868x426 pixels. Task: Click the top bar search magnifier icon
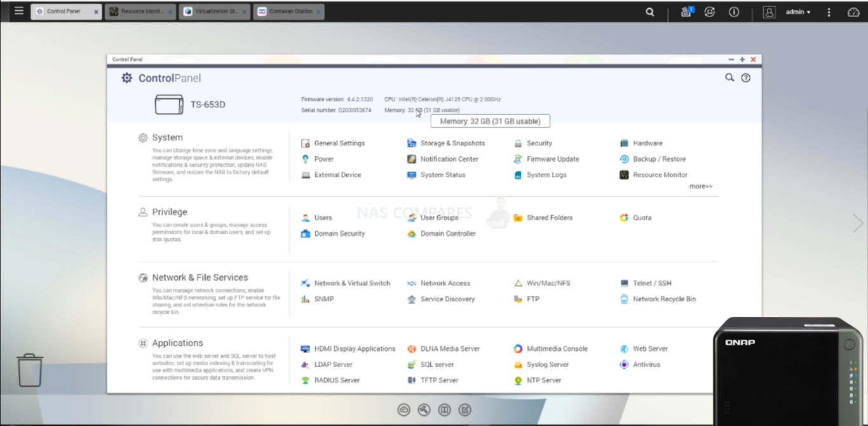coord(650,11)
